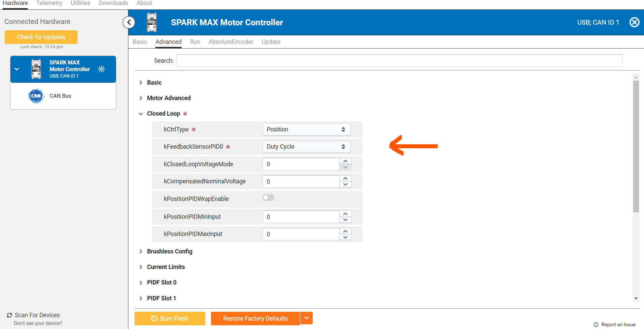Collapse the SPARK MAX device chevron in sidebar
644x329 pixels.
17,69
